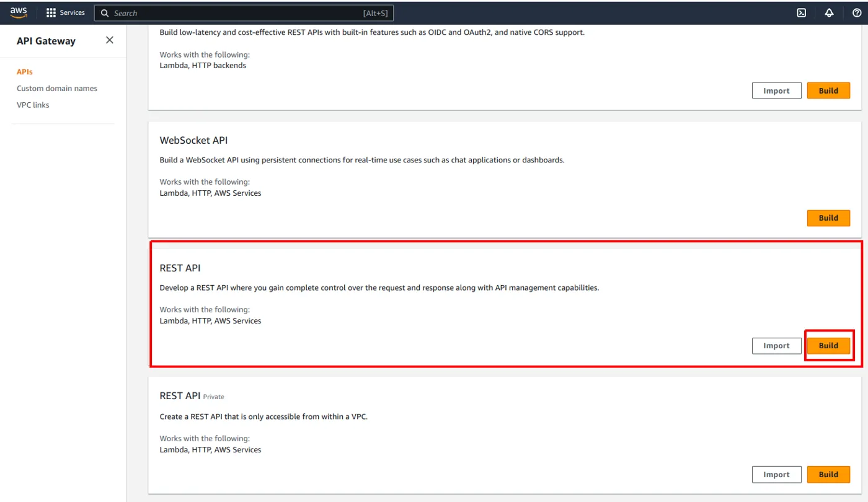Click the WebSocket API heading
Screen dimensions: 868x502
pos(194,141)
